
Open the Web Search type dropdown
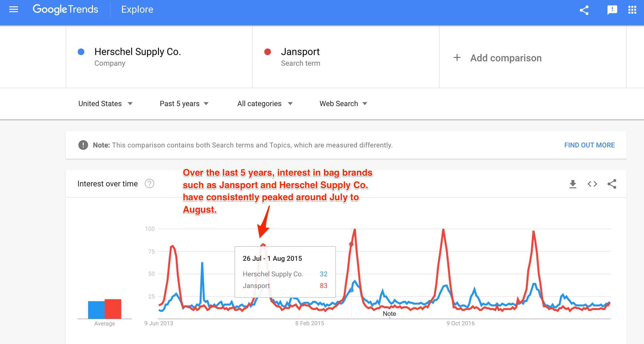[x=343, y=104]
